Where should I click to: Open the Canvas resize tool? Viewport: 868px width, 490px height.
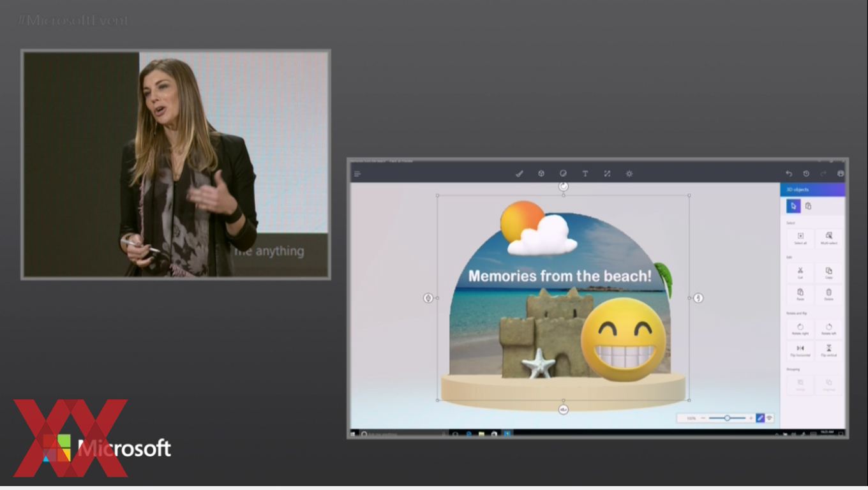pos(607,174)
